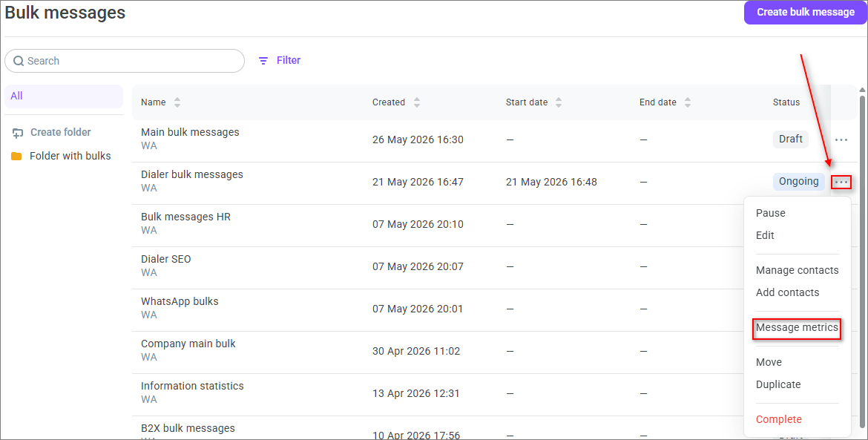This screenshot has height=440, width=868.
Task: Click created date 26 May 2026 16:30
Action: 418,140
